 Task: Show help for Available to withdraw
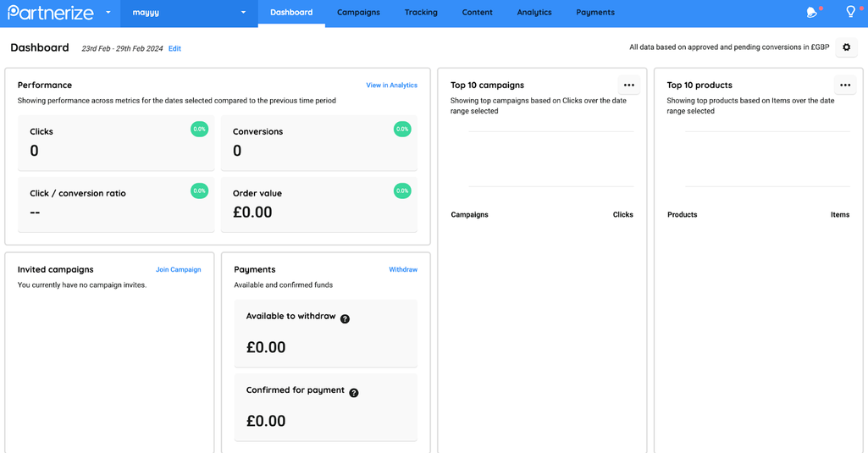tap(345, 319)
